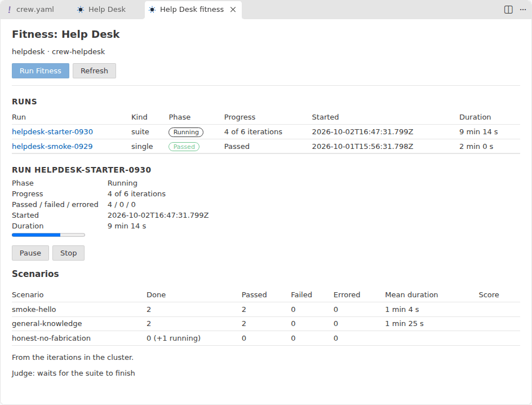Viewport: 532px width, 405px height.
Task: Click the Errored column header
Action: [347, 294]
